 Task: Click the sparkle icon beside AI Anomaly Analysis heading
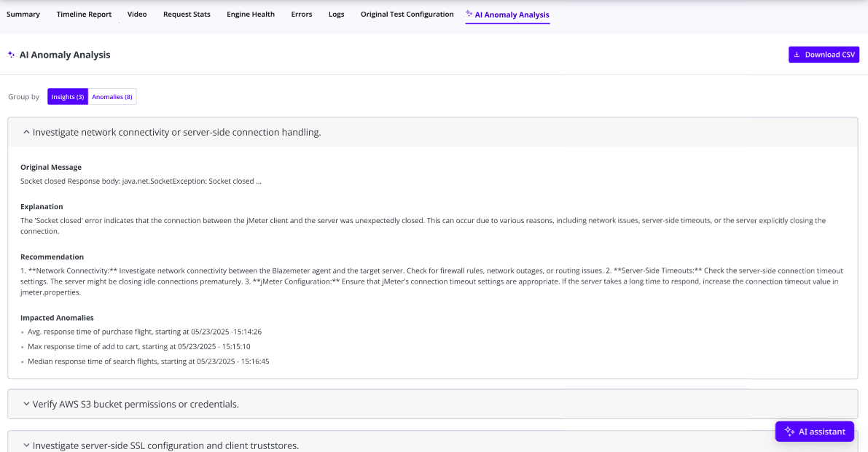point(11,55)
